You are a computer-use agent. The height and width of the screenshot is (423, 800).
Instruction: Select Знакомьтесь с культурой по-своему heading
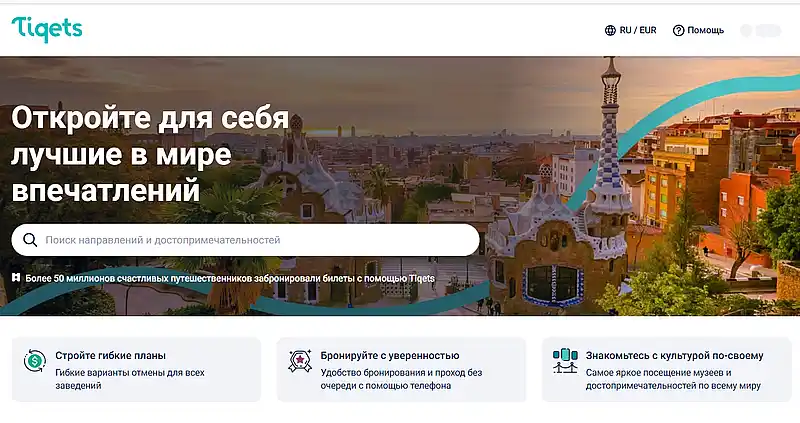tap(674, 356)
